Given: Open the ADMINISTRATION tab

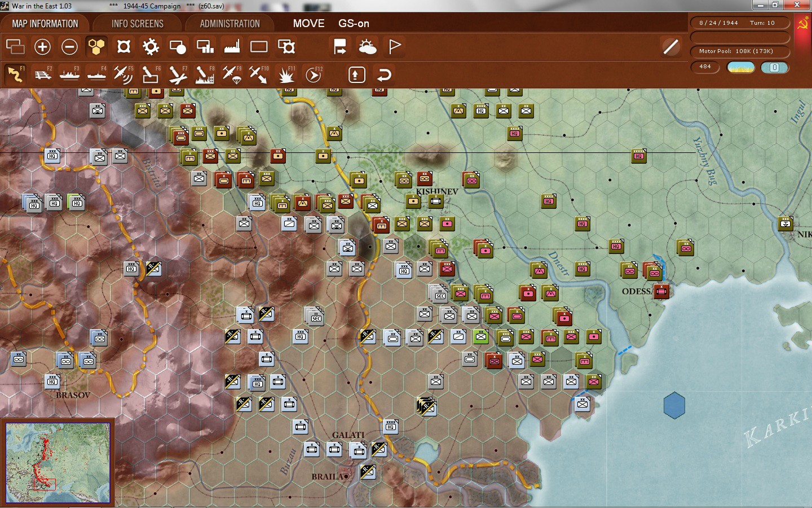Looking at the screenshot, I should pos(230,24).
